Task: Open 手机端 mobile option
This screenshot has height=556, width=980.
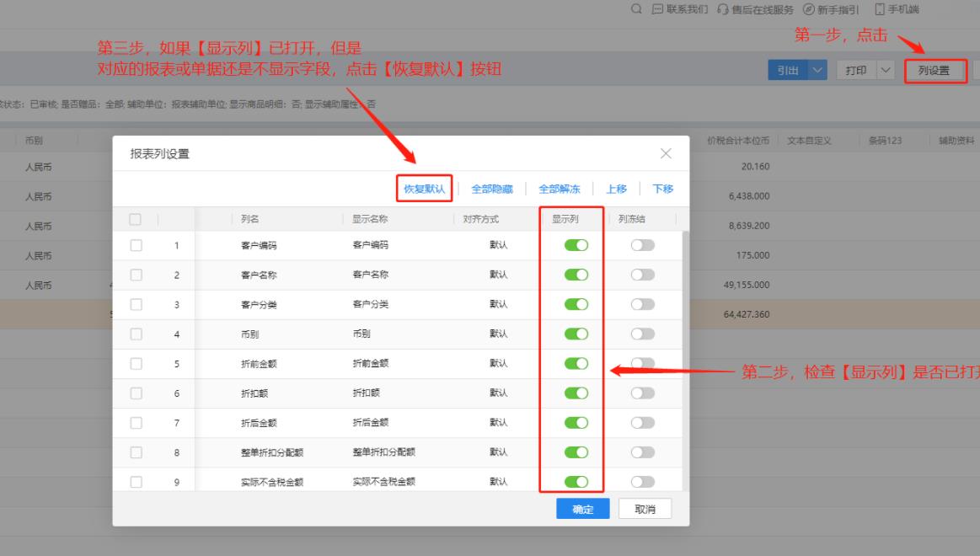Action: (x=897, y=9)
